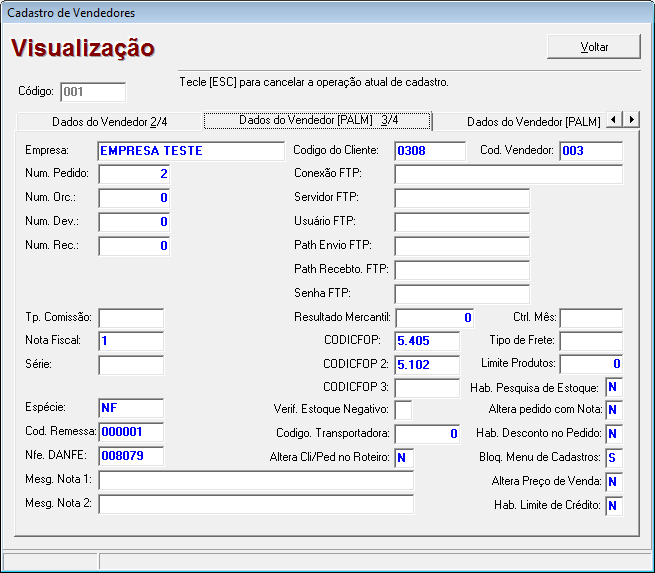This screenshot has width=655, height=573.
Task: Focus the Código field at top
Action: 93,92
